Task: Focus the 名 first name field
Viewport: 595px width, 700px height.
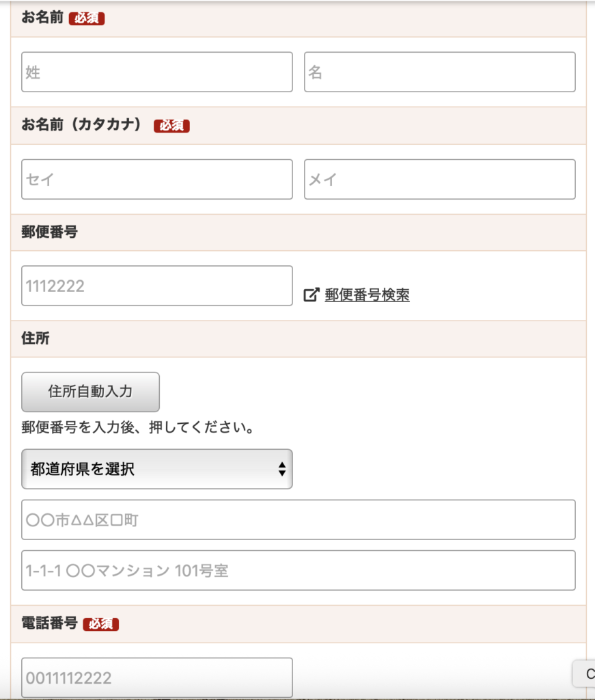Action: pyautogui.click(x=440, y=72)
